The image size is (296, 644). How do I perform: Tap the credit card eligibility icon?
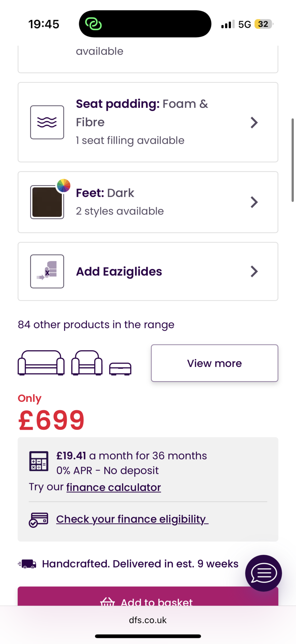(39, 520)
